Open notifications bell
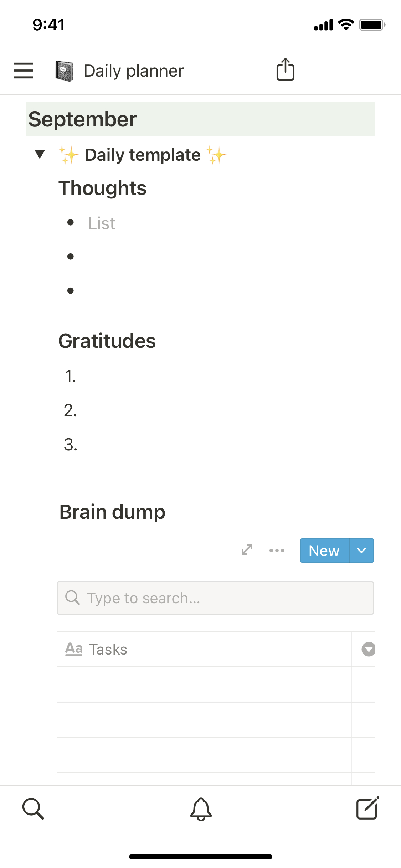The height and width of the screenshot is (868, 401). pyautogui.click(x=201, y=809)
